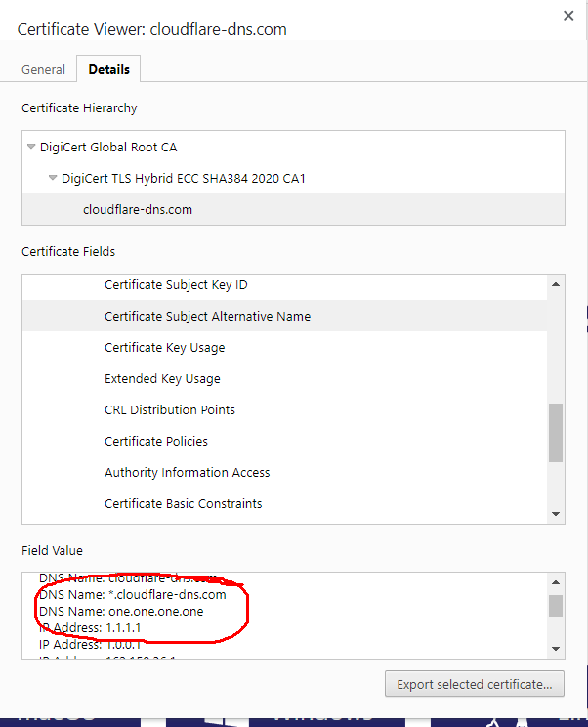Select Authority Information Access field
588x727 pixels.
pyautogui.click(x=284, y=473)
